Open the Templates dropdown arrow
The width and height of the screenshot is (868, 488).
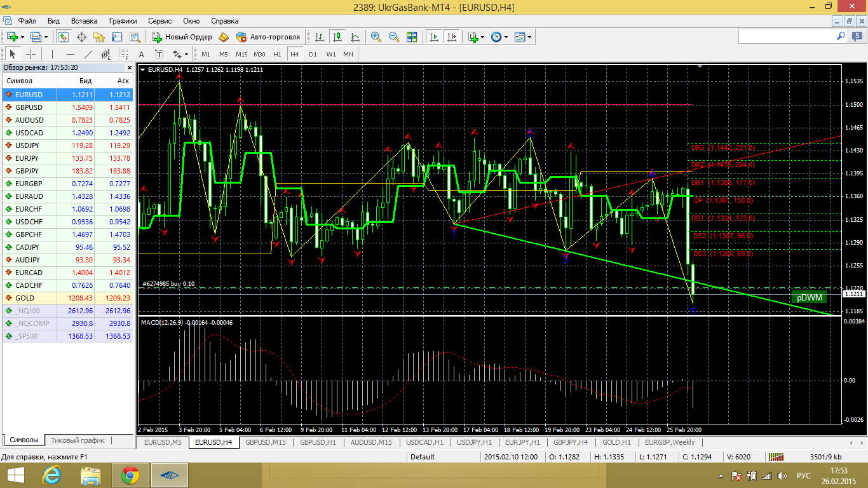click(529, 37)
